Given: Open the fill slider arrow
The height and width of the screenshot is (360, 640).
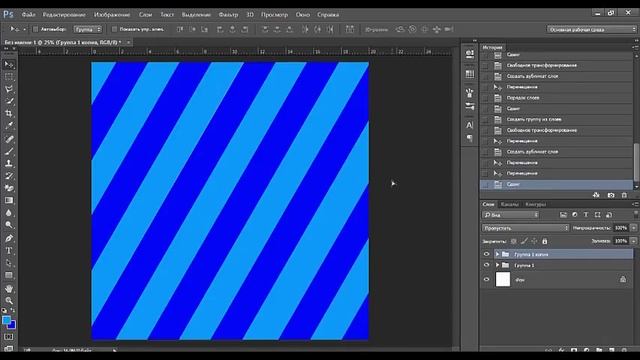Looking at the screenshot, I should click(633, 241).
